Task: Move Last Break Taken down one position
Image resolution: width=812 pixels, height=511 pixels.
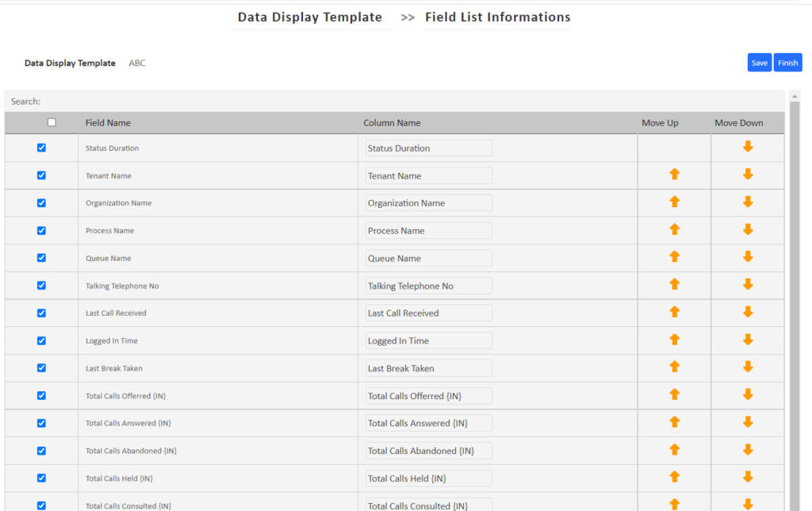Action: click(x=746, y=367)
